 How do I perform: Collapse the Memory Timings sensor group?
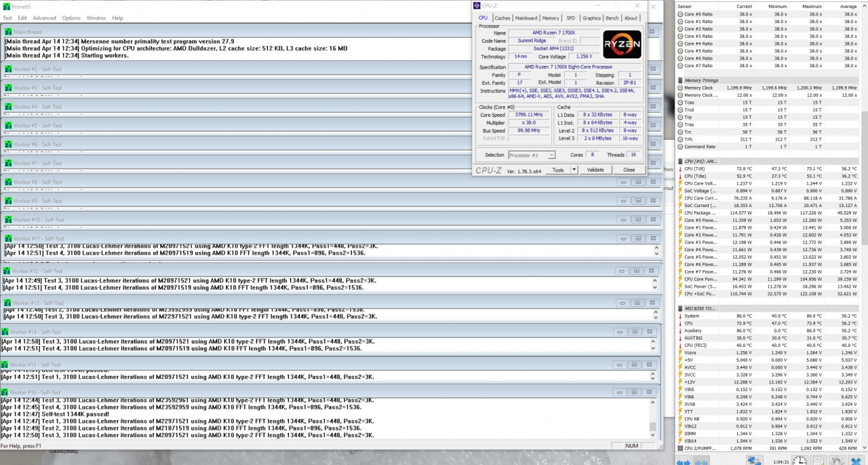[680, 80]
